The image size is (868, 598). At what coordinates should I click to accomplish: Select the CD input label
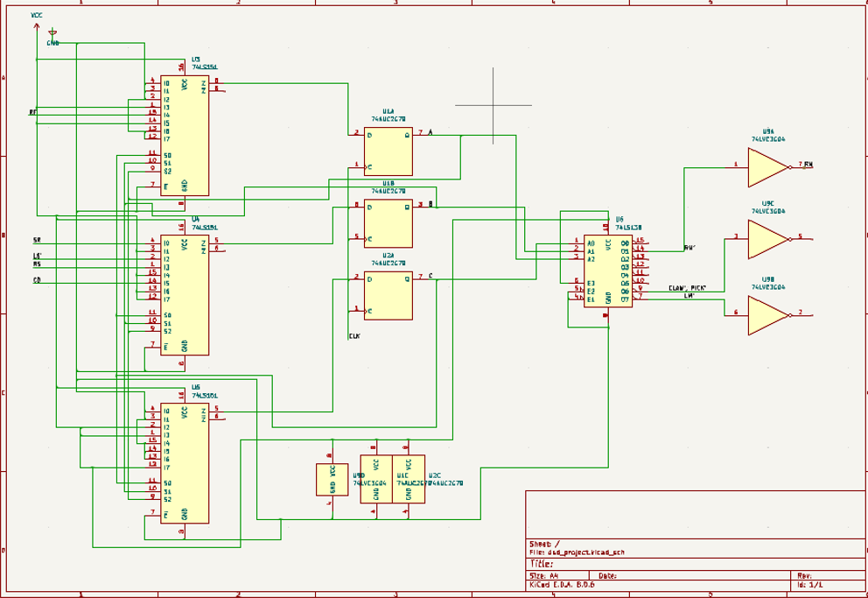pos(37,280)
